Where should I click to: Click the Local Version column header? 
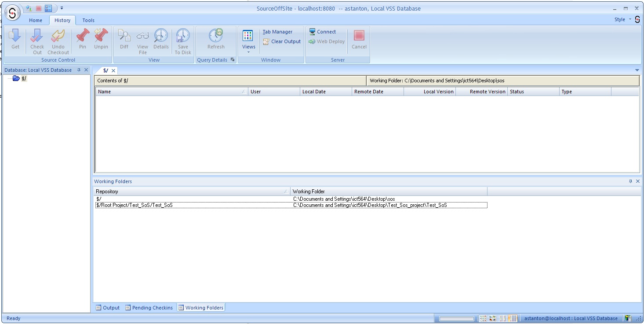pyautogui.click(x=429, y=92)
